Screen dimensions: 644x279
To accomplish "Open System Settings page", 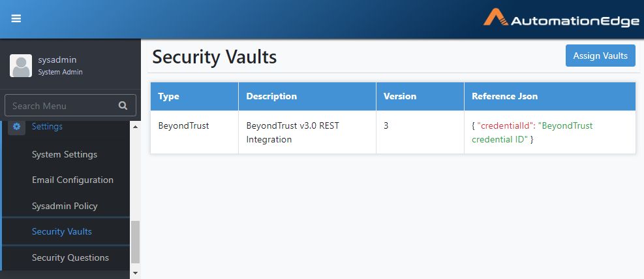I will (x=65, y=154).
